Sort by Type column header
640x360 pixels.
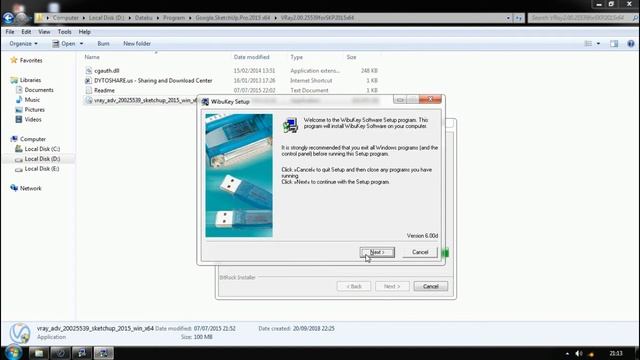[296, 57]
